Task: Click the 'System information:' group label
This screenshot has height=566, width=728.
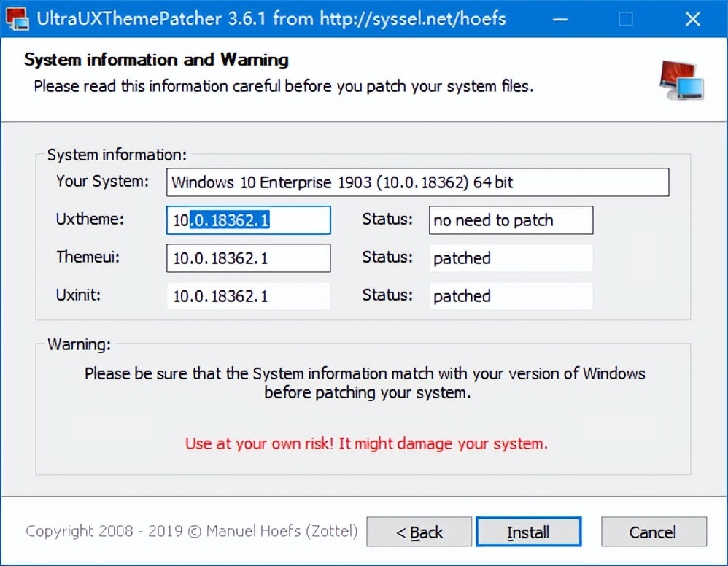Action: (117, 155)
